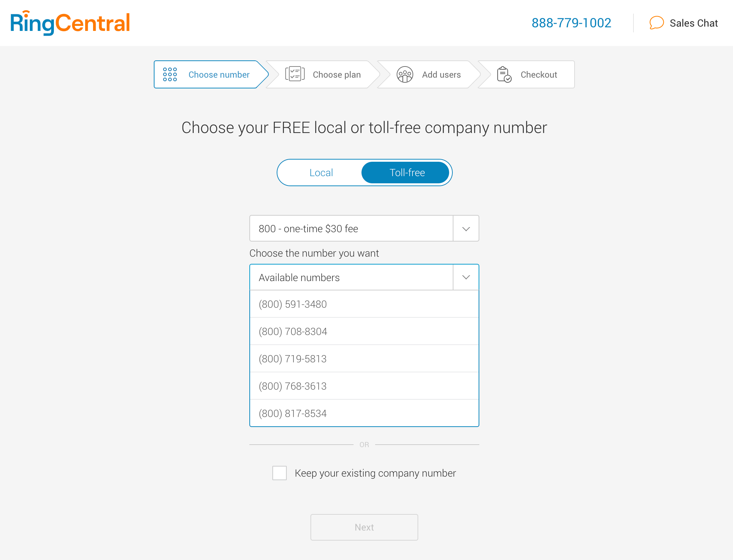The image size is (733, 560).
Task: Click the Checkout clipboard icon
Action: pos(504,74)
